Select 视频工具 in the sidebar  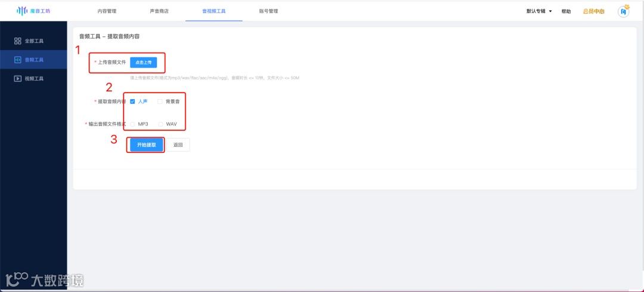pyautogui.click(x=33, y=79)
